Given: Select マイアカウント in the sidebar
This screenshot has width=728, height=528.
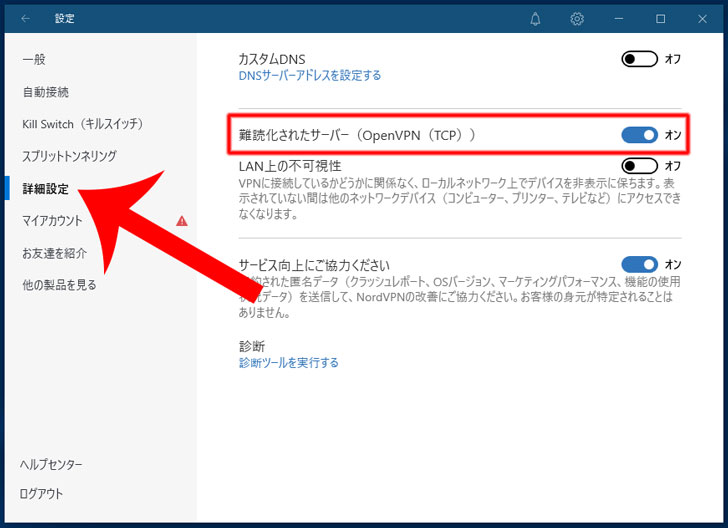Looking at the screenshot, I should 52,220.
